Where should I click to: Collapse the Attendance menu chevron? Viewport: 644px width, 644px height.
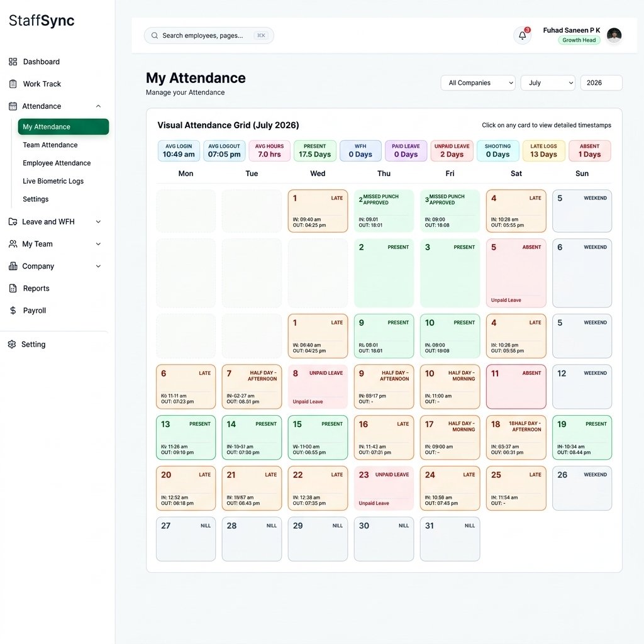(98, 106)
